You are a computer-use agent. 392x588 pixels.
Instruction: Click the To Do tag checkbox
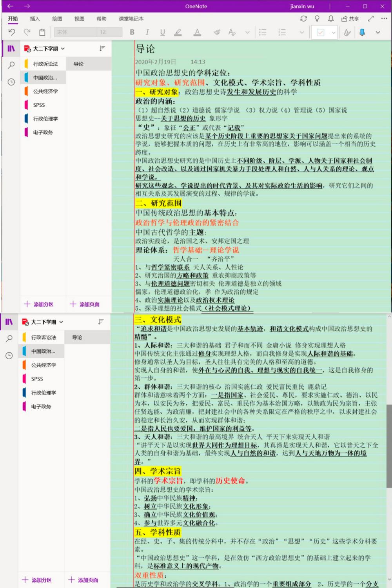tap(320, 32)
